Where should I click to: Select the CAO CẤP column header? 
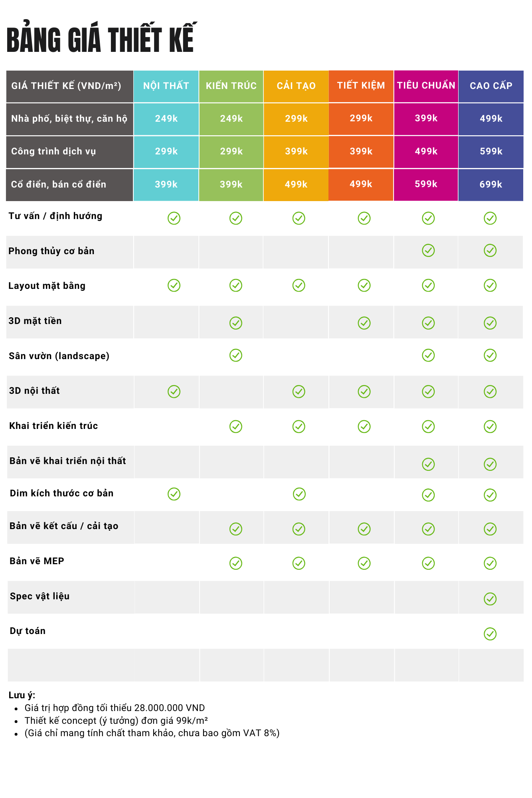click(x=491, y=86)
